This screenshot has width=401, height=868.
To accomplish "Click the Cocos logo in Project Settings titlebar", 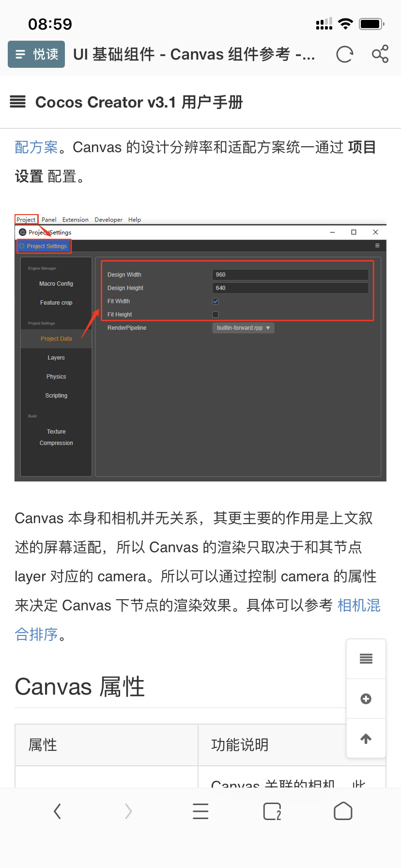I will (x=22, y=232).
